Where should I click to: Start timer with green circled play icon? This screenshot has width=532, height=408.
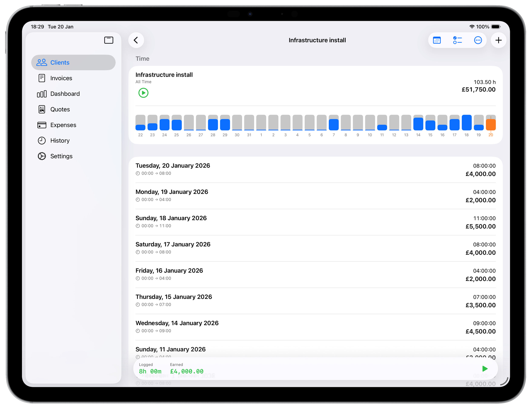143,93
